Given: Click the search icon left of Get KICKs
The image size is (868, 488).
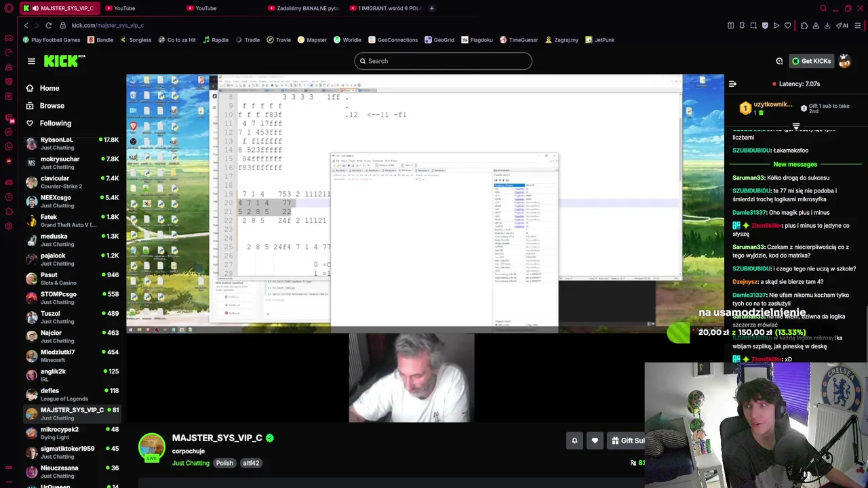Looking at the screenshot, I should (779, 61).
